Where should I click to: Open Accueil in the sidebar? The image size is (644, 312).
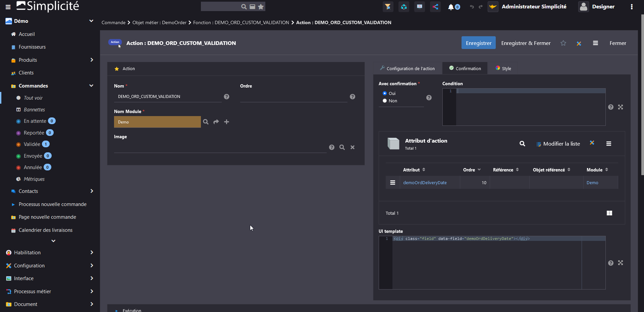tap(27, 34)
